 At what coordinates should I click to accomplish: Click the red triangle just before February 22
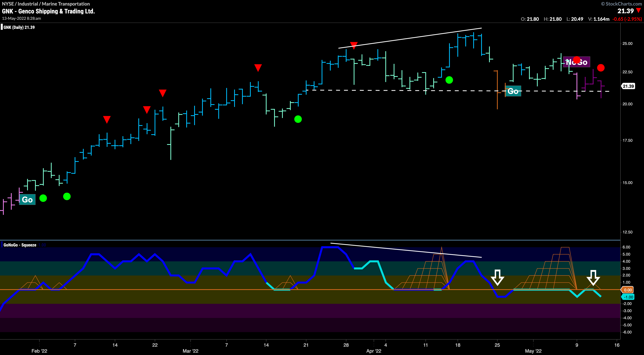[147, 110]
